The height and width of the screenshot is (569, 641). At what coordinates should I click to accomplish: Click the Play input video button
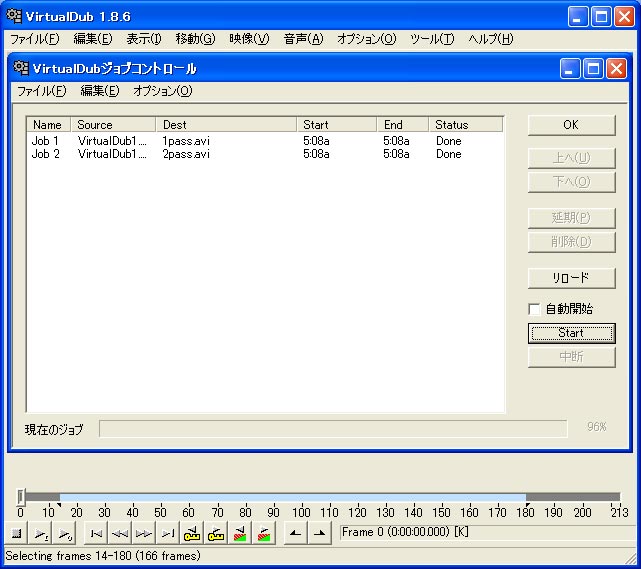point(40,533)
